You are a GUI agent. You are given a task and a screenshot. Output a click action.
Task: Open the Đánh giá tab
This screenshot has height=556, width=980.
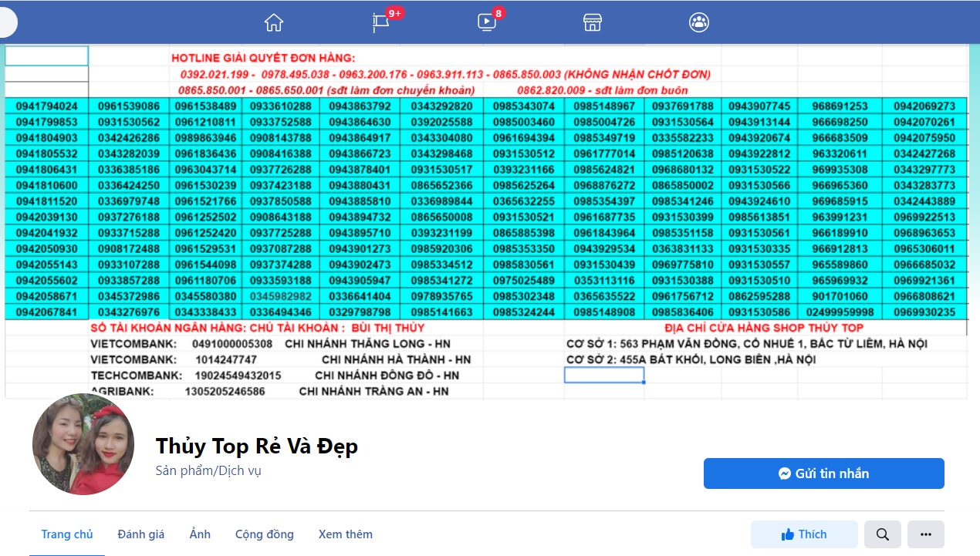click(141, 534)
